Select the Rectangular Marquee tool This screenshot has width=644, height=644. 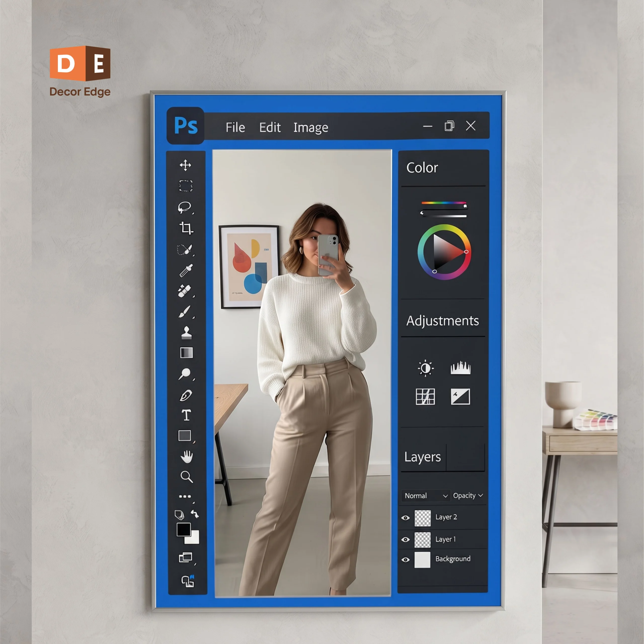pyautogui.click(x=186, y=186)
